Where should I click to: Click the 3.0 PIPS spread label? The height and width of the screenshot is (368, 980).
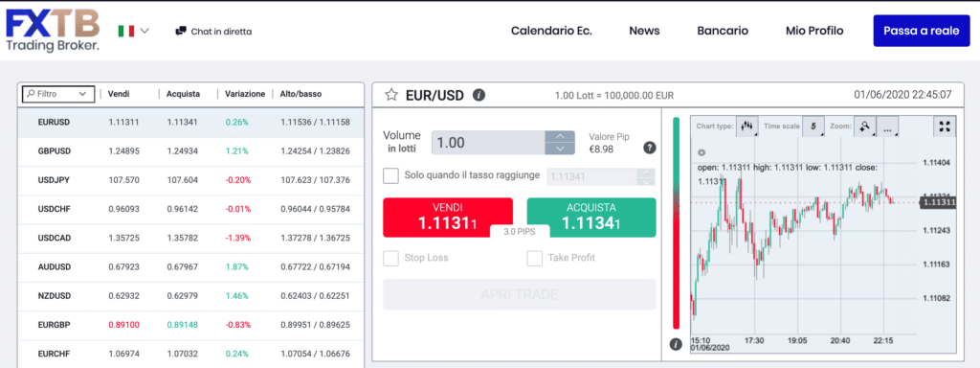click(520, 232)
